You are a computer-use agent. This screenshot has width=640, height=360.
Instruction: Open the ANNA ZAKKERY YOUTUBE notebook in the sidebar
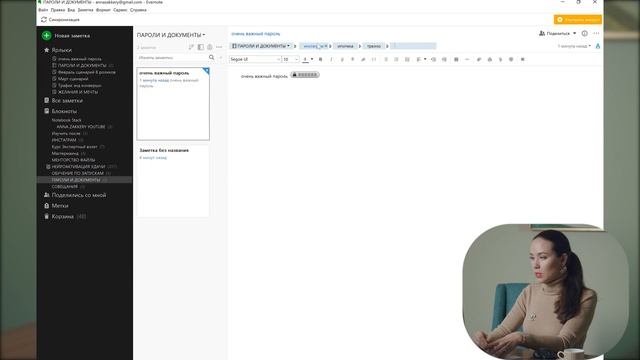81,127
